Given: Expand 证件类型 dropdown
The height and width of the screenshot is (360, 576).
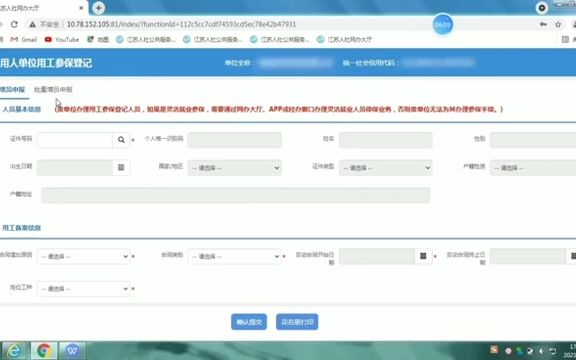Looking at the screenshot, I should (386, 168).
